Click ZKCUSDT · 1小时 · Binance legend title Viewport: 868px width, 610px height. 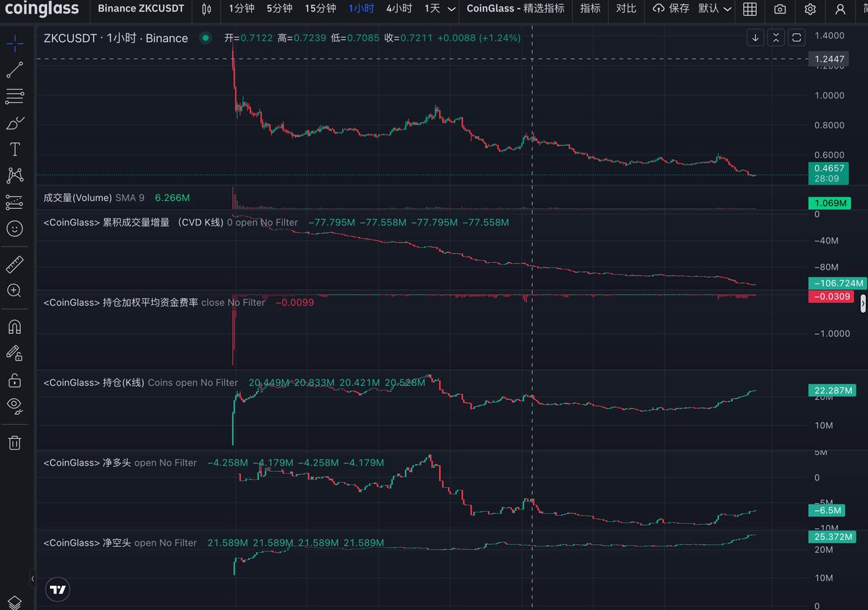116,38
